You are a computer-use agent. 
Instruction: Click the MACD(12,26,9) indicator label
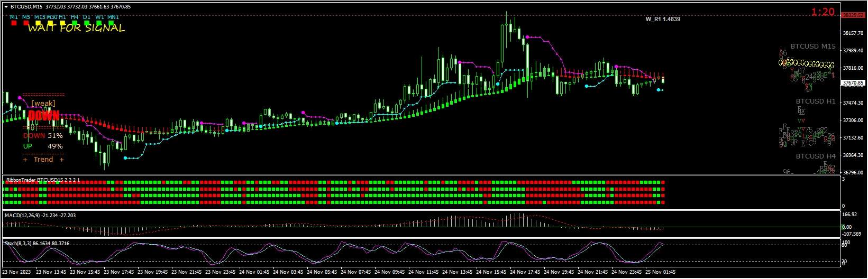tap(40, 216)
